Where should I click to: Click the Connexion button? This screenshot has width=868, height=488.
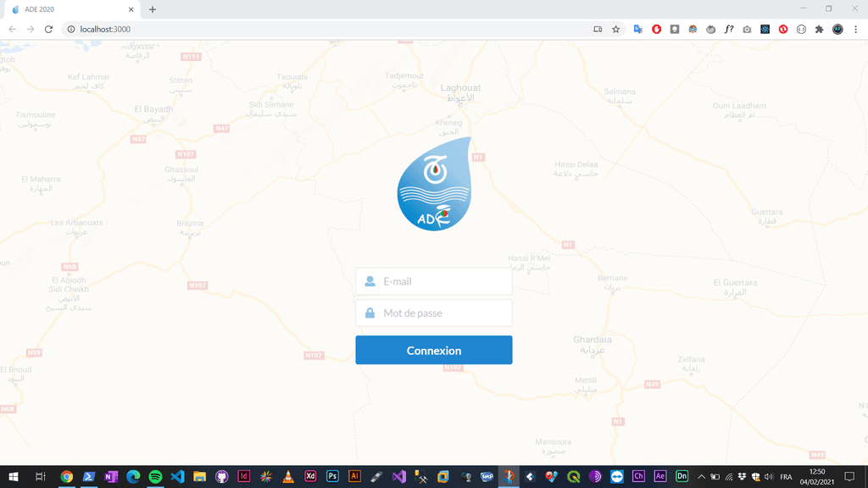[433, 350]
